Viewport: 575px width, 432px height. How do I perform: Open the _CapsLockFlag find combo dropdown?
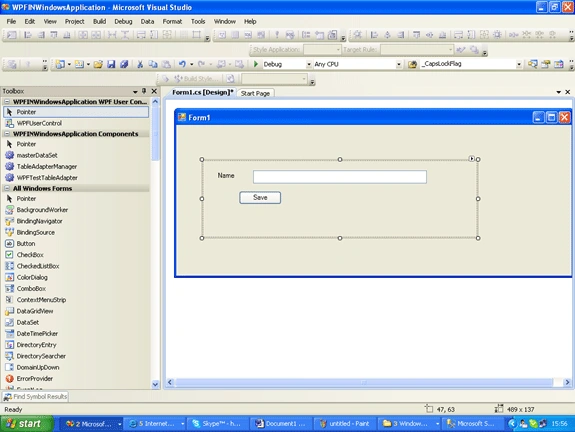tap(519, 65)
